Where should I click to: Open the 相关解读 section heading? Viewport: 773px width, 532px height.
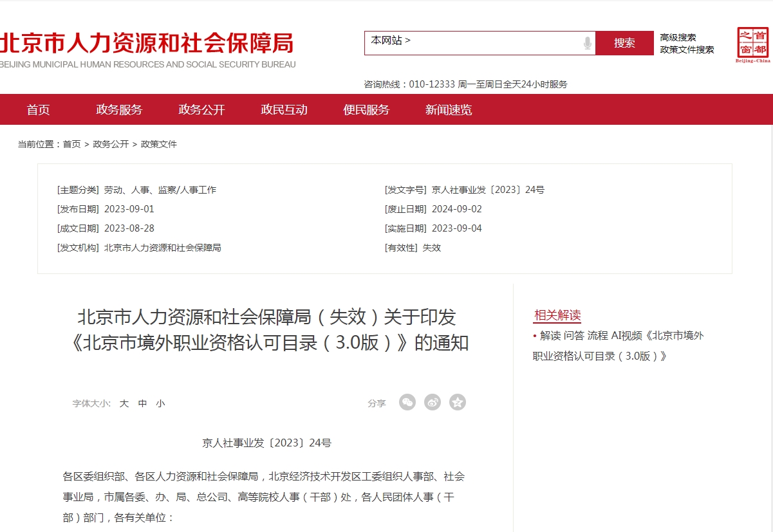click(x=557, y=315)
